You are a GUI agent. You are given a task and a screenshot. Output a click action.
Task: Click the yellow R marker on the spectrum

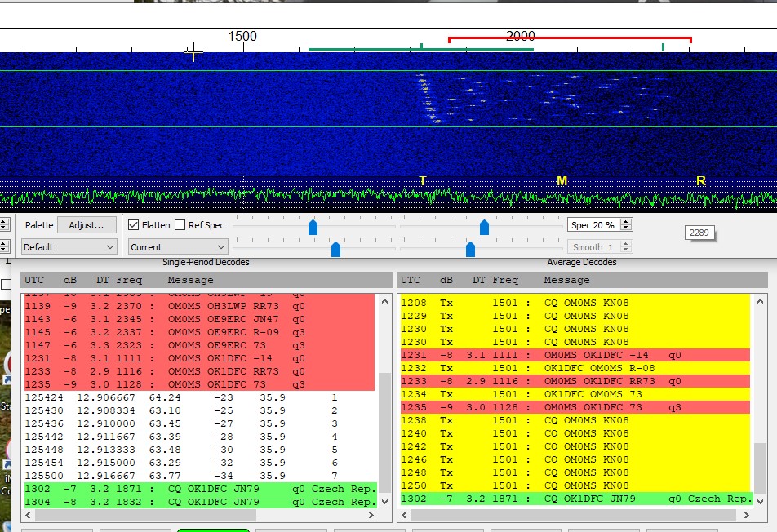click(700, 181)
